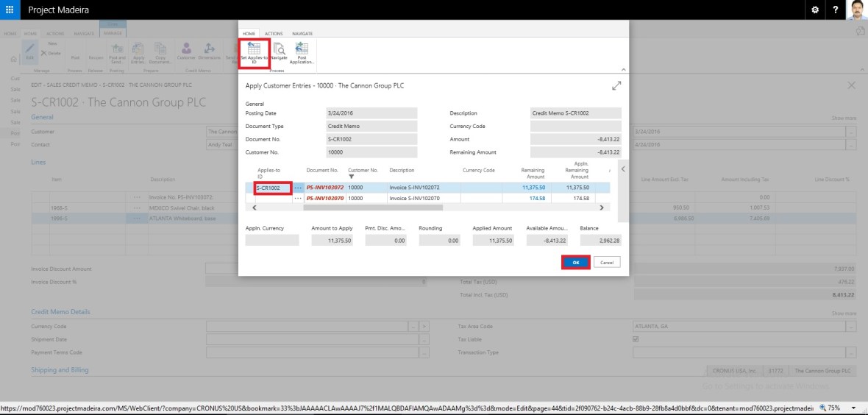The width and height of the screenshot is (868, 415).
Task: Open the help question mark icon
Action: pyautogui.click(x=836, y=10)
